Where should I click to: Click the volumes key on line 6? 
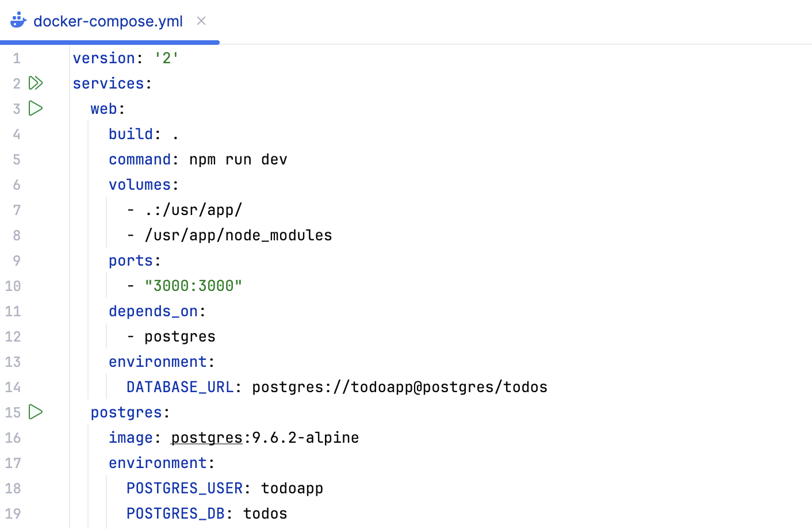(x=139, y=185)
